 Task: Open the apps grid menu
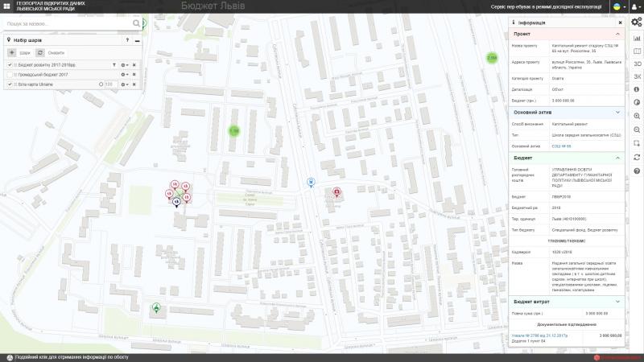(x=6, y=6)
